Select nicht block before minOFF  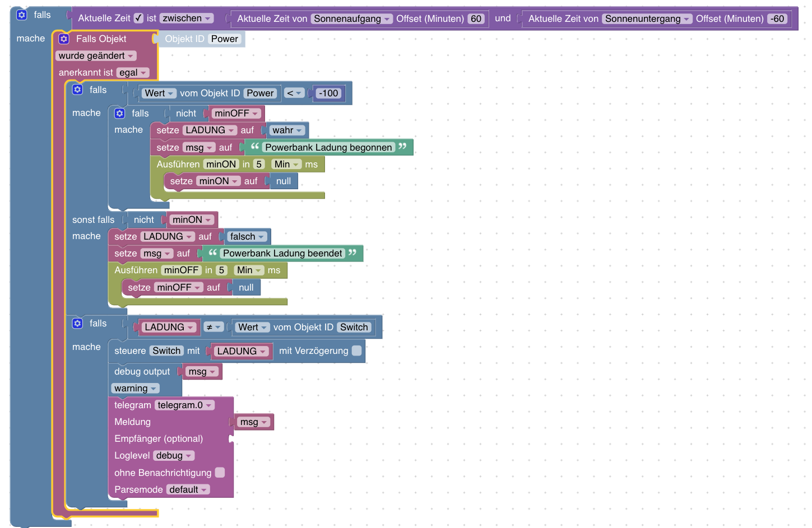click(x=186, y=113)
